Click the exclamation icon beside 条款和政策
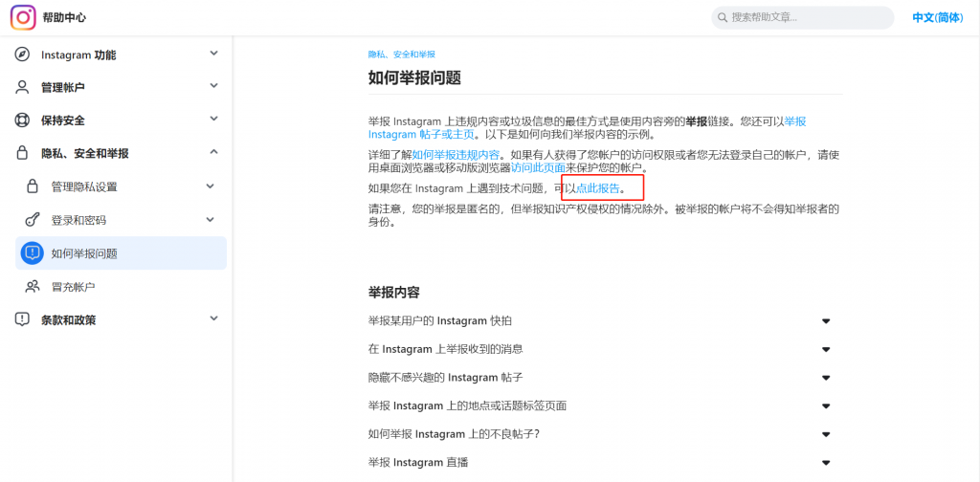The image size is (980, 482). [x=22, y=319]
